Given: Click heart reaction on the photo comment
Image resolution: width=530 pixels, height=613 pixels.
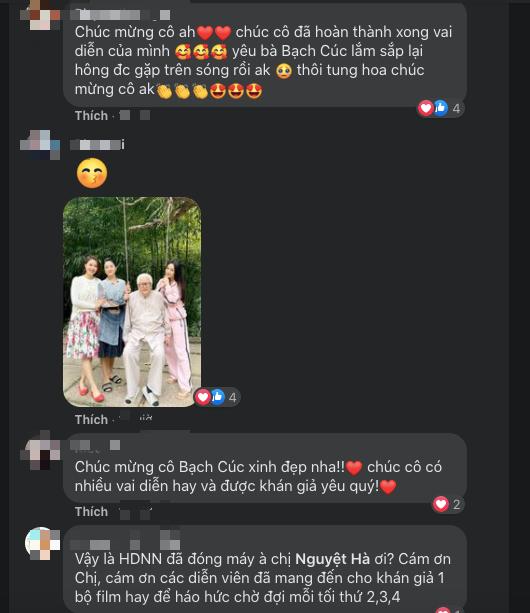Looking at the screenshot, I should (202, 397).
